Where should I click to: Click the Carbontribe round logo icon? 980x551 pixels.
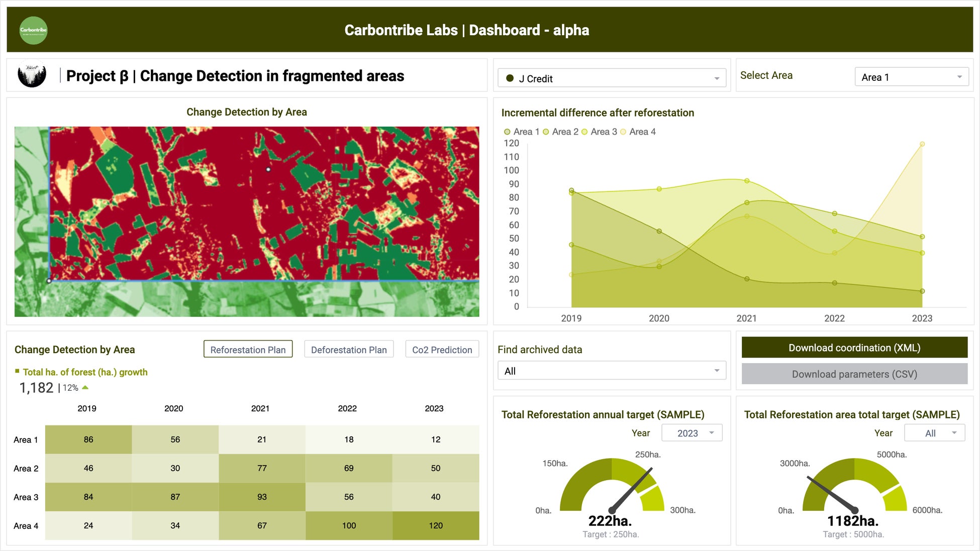(33, 30)
